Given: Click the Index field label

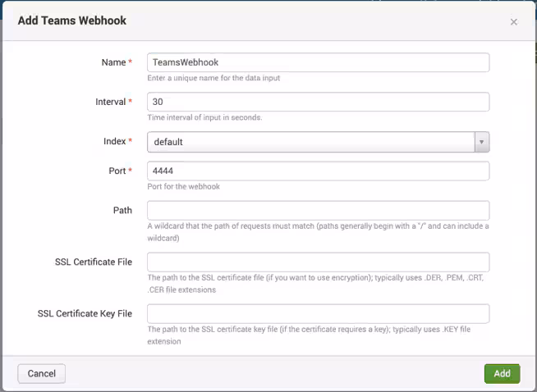Looking at the screenshot, I should [113, 141].
